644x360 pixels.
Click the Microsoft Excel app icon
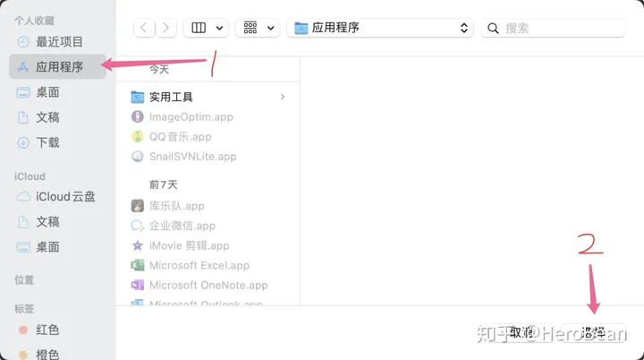coord(137,265)
